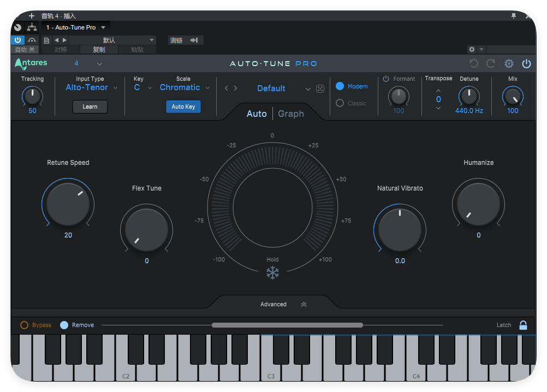Open the 默认 preset dropdown
This screenshot has height=392, width=547.
click(112, 40)
